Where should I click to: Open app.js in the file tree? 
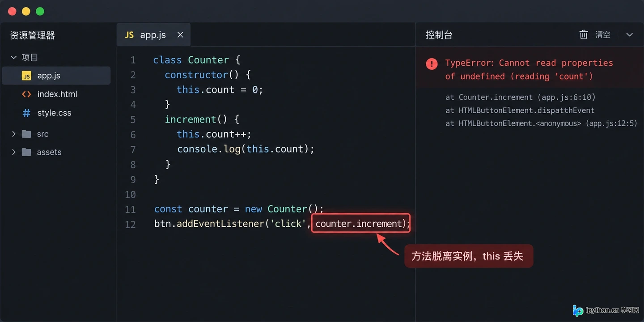[56, 76]
